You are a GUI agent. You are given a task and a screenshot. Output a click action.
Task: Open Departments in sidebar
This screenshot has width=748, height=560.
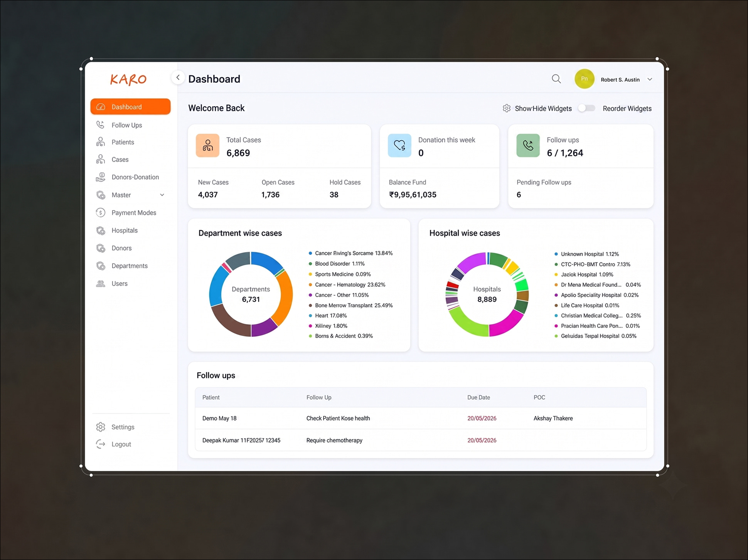coord(130,266)
